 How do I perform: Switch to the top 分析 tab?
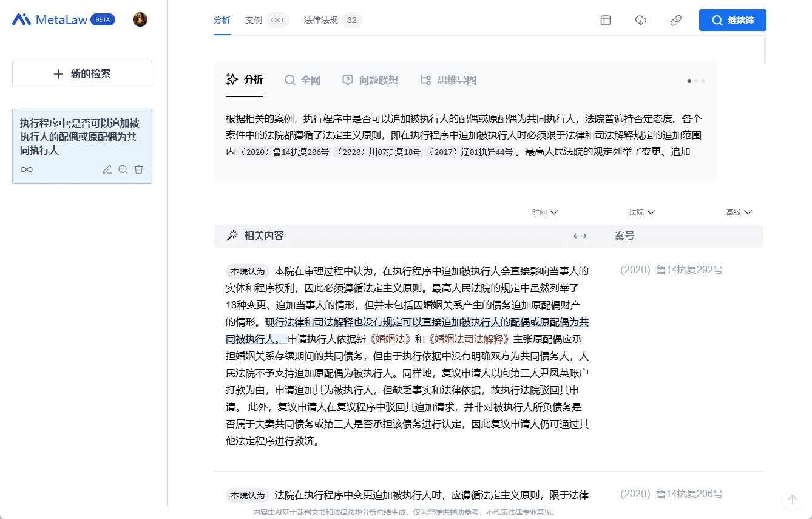pyautogui.click(x=222, y=20)
